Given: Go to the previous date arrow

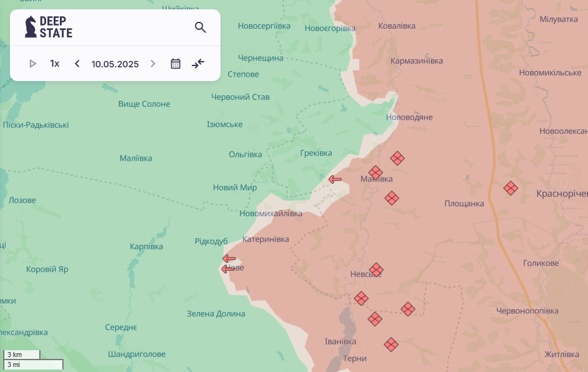Looking at the screenshot, I should coord(77,64).
